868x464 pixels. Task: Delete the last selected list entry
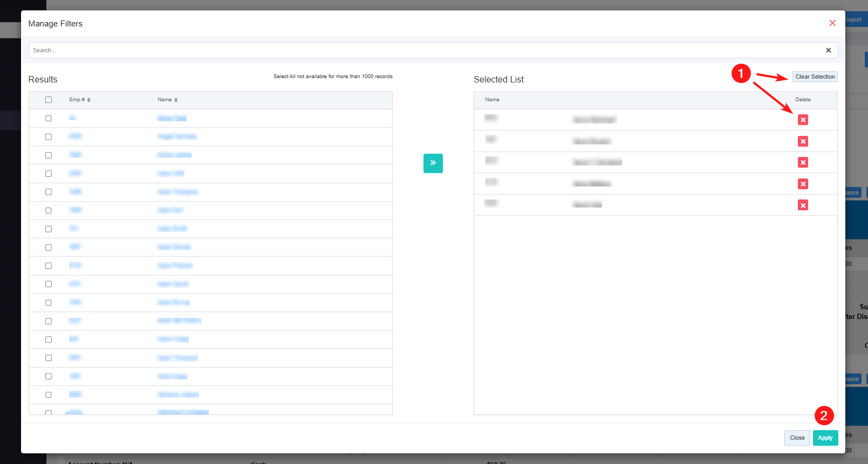[803, 205]
